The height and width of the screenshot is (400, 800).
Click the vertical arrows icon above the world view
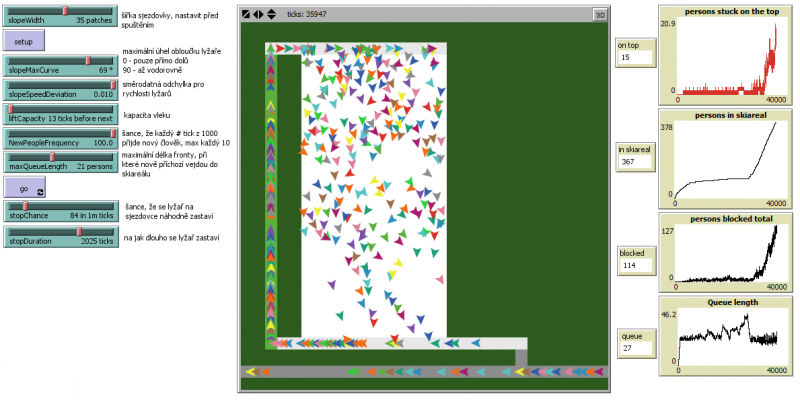point(271,15)
